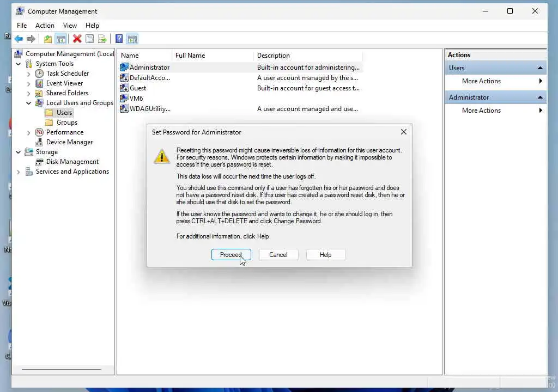Expand the Event Viewer node
The height and width of the screenshot is (392, 558).
coord(29,84)
